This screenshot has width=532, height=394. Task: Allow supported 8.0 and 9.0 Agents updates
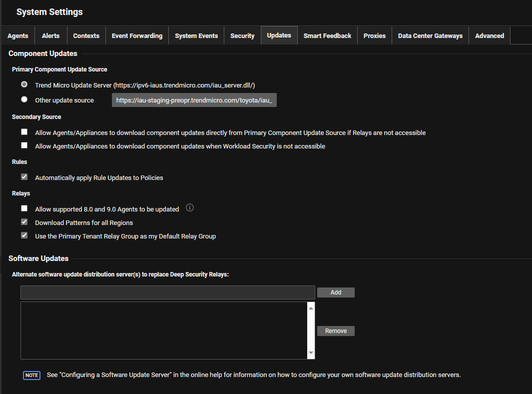[x=24, y=208]
